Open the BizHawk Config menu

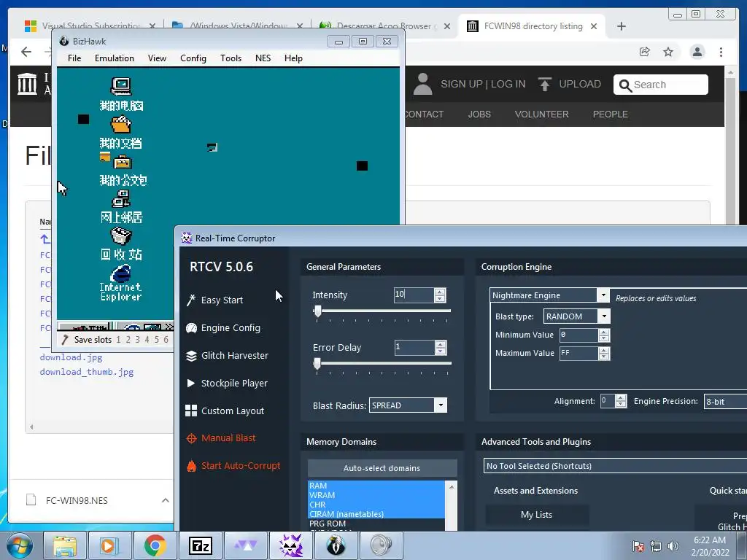[x=193, y=58]
